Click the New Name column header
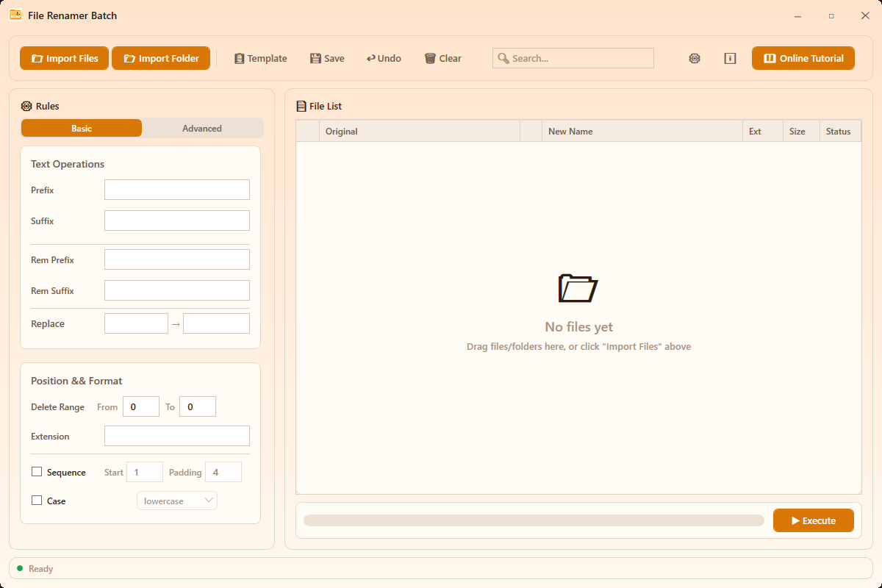882x588 pixels. click(642, 131)
